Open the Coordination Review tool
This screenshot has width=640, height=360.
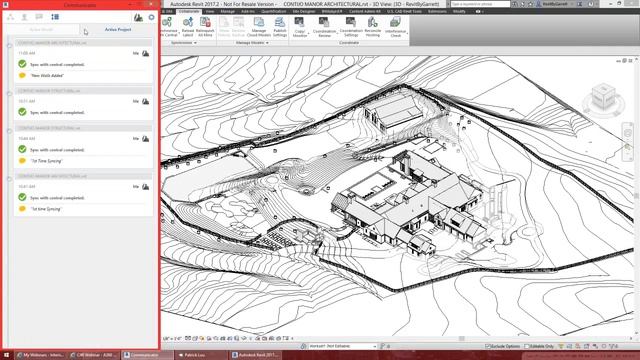pos(324,27)
